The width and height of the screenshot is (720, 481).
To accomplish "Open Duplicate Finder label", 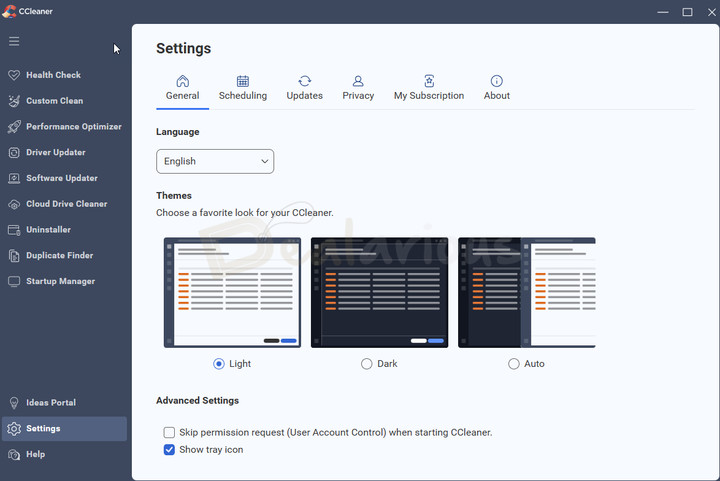I will click(60, 255).
